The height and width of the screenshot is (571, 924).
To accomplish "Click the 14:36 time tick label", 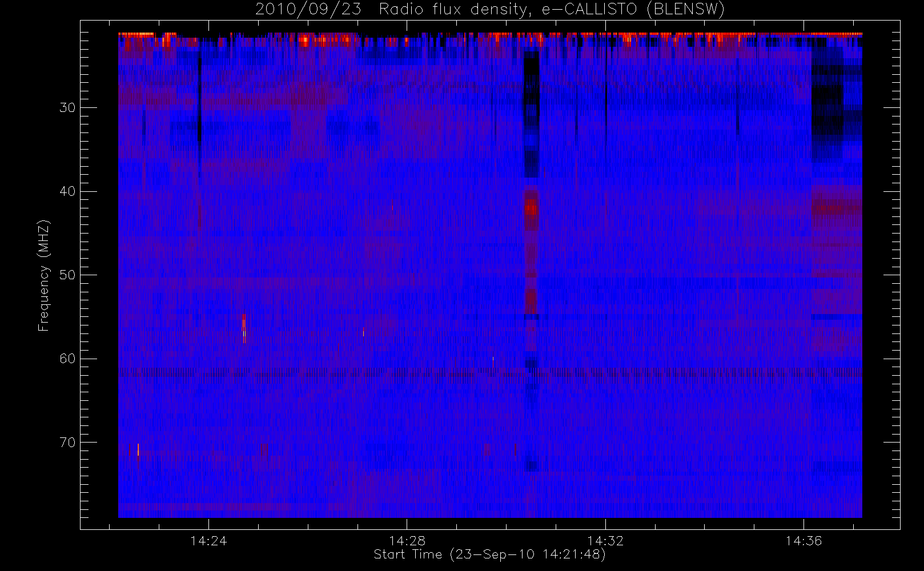I will pyautogui.click(x=804, y=541).
